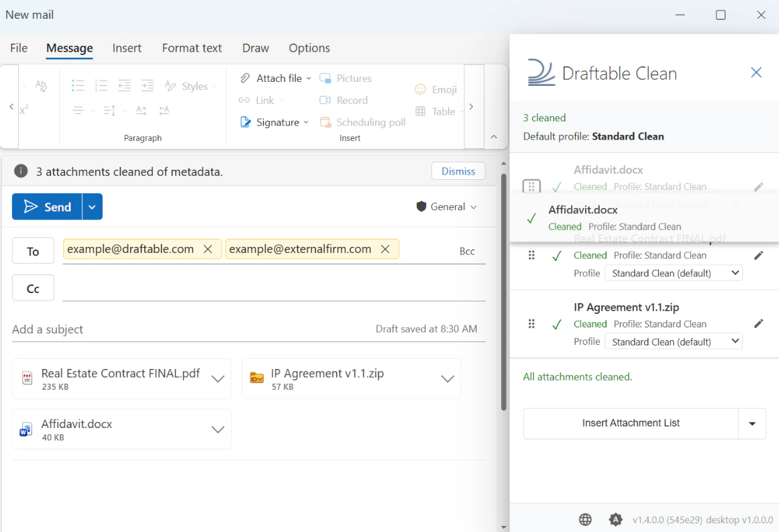Switch to the Message tab
779x532 pixels.
pyautogui.click(x=70, y=48)
